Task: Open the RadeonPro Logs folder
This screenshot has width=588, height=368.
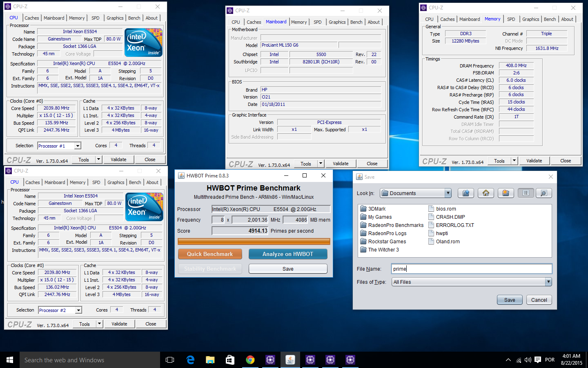Action: pos(383,233)
